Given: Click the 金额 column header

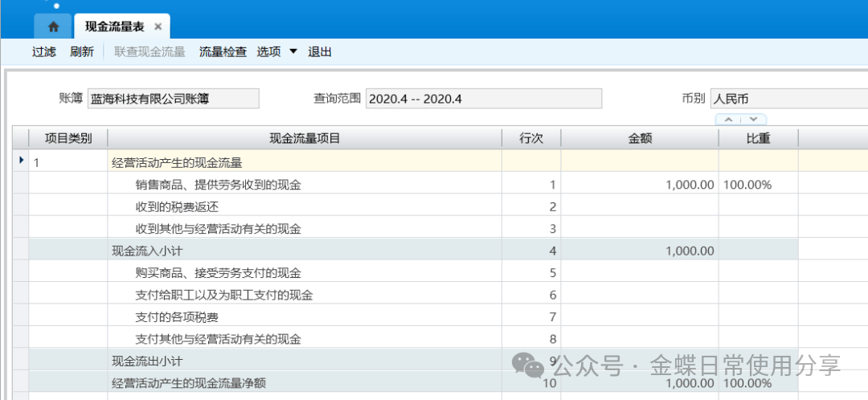Looking at the screenshot, I should click(x=639, y=138).
